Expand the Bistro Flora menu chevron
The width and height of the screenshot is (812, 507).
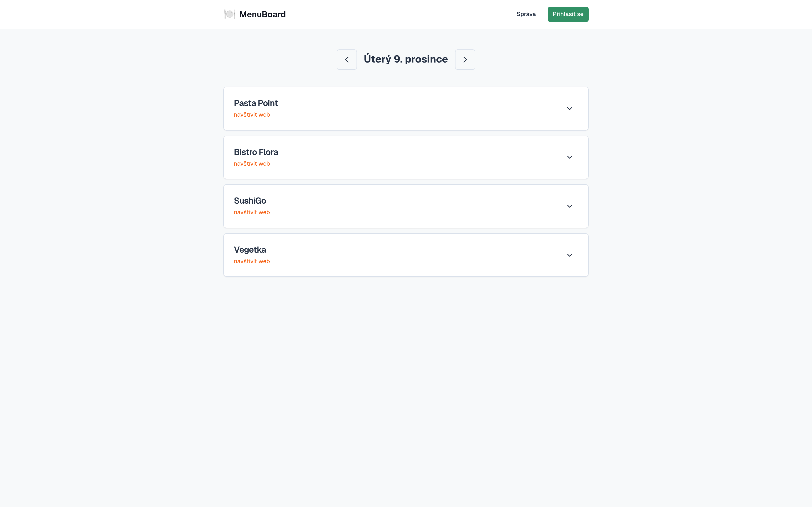[569, 157]
